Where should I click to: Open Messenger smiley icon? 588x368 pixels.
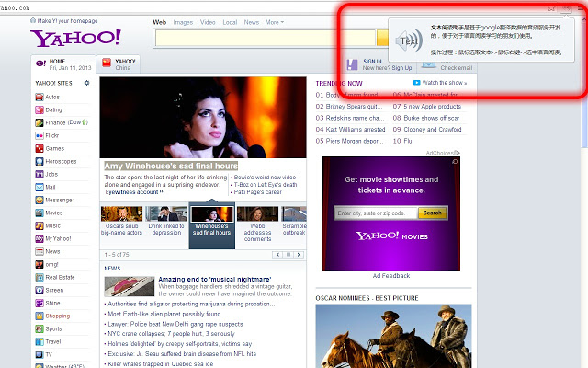[40, 201]
